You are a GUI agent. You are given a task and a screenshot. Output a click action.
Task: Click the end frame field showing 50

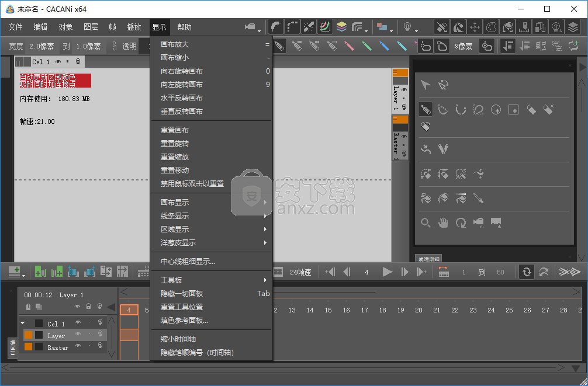pos(501,273)
